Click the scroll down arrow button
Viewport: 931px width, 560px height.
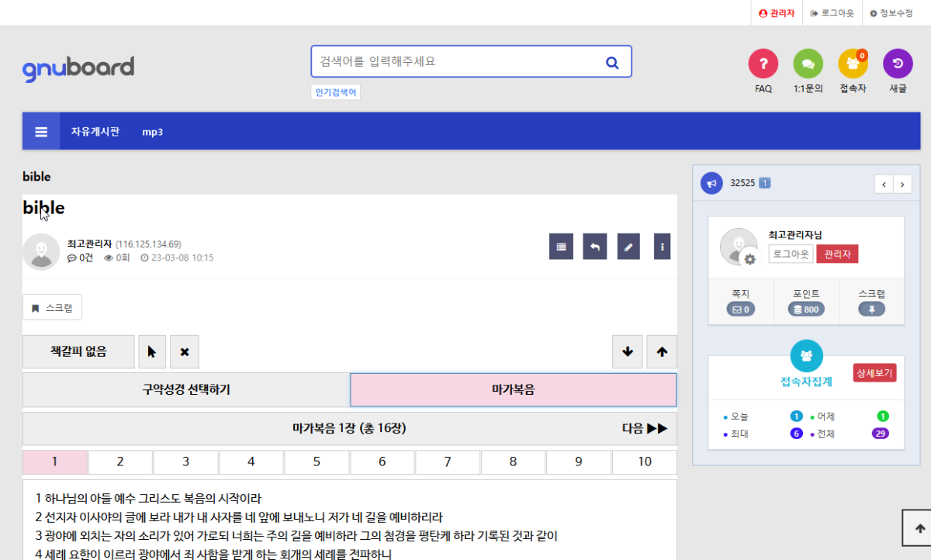(627, 352)
